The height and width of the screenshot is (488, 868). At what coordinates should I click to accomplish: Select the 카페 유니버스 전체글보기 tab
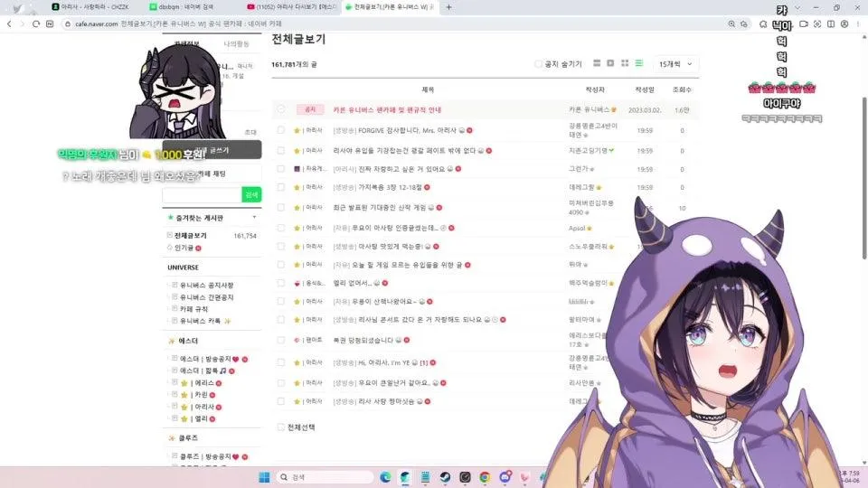pyautogui.click(x=390, y=7)
